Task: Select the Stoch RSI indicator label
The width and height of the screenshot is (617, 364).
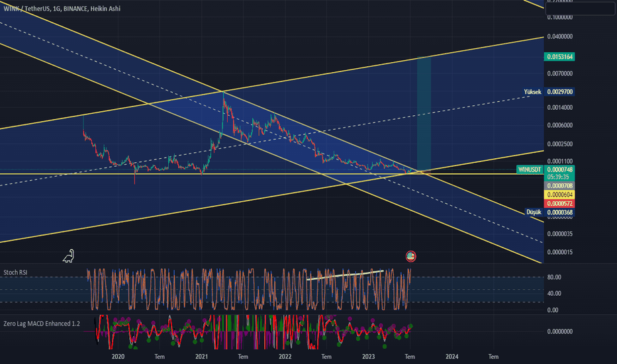Action: 15,272
